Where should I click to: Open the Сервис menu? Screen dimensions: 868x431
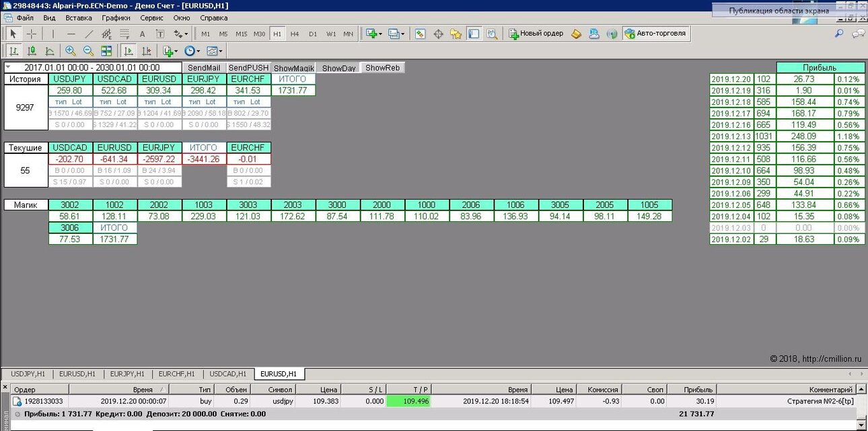click(x=151, y=18)
